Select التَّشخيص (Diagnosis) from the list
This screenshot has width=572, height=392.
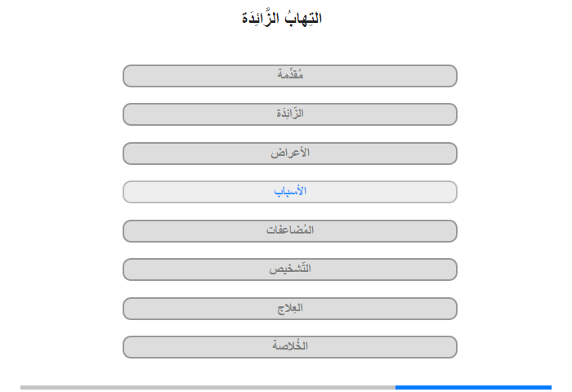click(x=290, y=269)
